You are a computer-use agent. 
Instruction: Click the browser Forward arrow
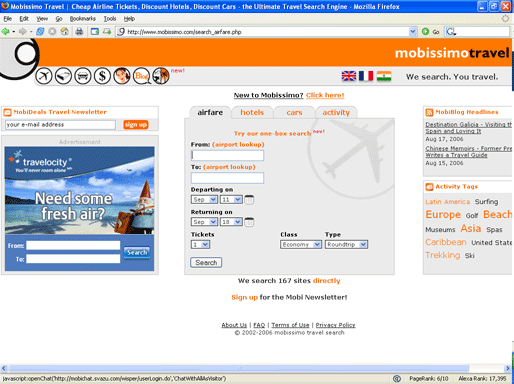(22, 32)
